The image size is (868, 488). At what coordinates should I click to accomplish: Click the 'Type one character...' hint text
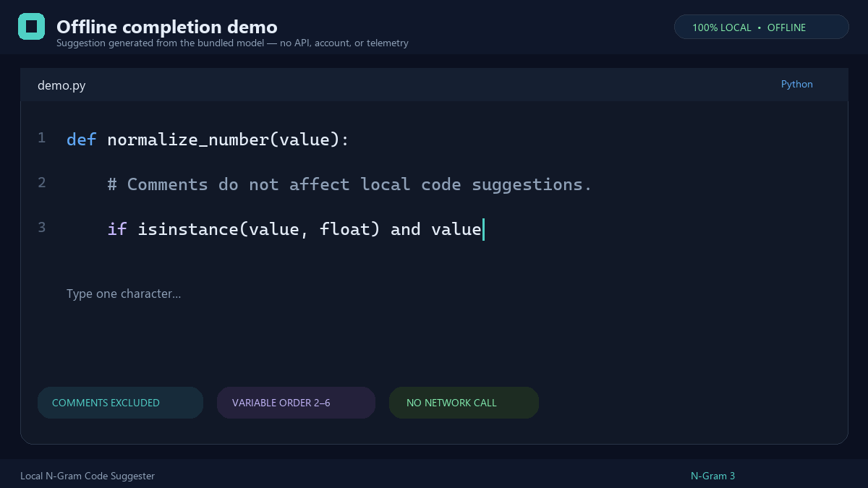point(124,294)
